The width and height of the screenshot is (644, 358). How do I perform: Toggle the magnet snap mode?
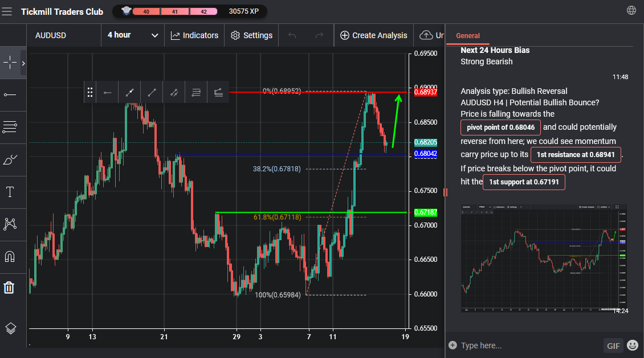[10, 256]
